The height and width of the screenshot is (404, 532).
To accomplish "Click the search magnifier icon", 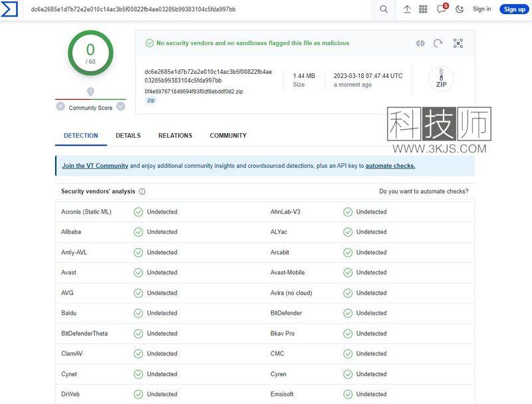I will tap(384, 9).
